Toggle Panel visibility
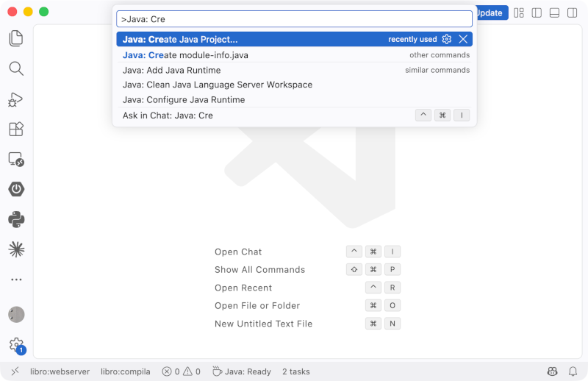588x381 pixels. [x=554, y=13]
